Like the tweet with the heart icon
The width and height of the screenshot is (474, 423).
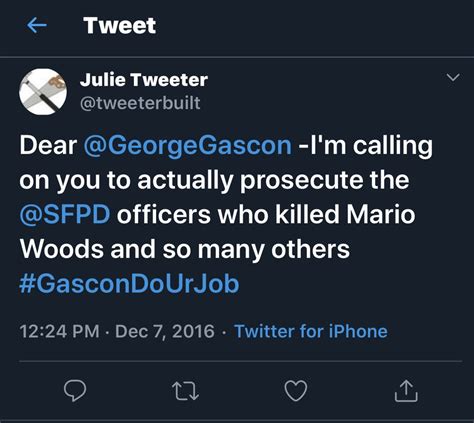click(296, 391)
